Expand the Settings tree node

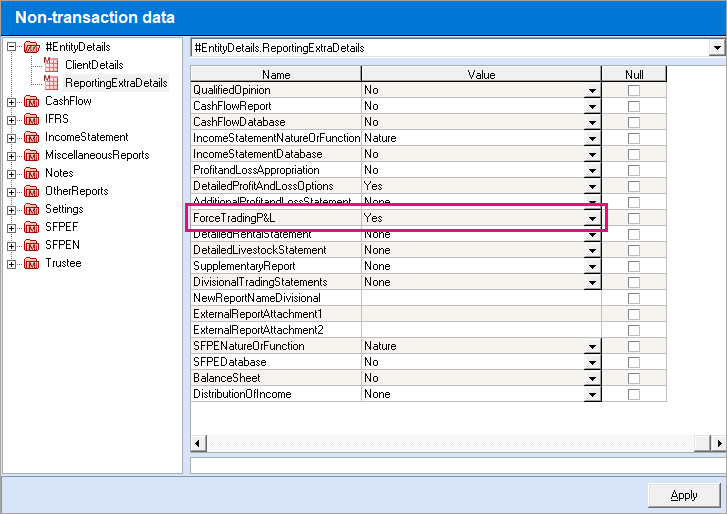point(11,209)
